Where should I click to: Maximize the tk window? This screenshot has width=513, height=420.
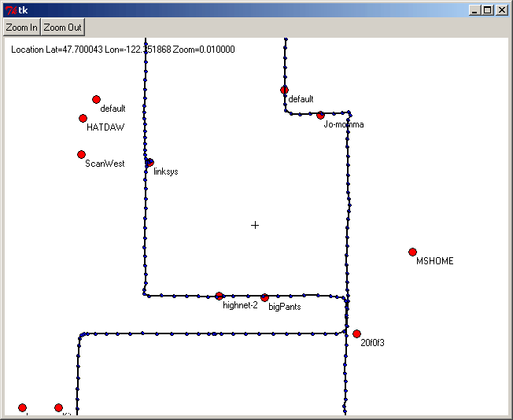pos(487,10)
